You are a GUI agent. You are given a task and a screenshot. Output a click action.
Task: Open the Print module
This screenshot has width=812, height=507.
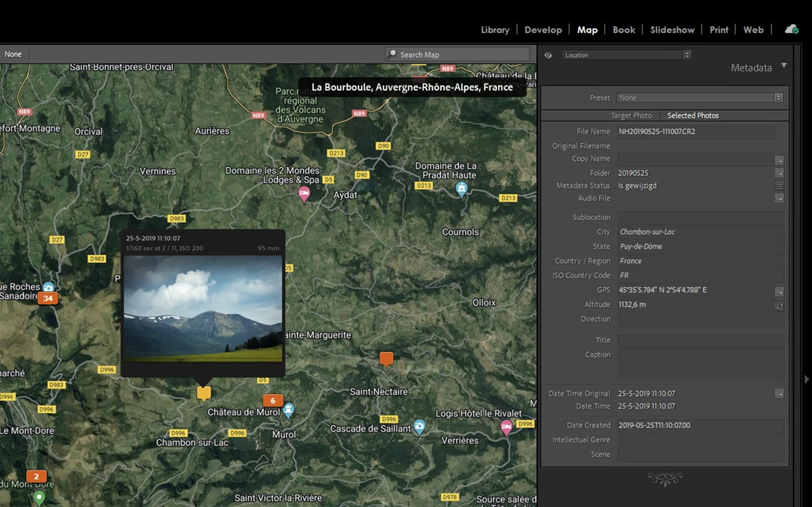coord(719,30)
